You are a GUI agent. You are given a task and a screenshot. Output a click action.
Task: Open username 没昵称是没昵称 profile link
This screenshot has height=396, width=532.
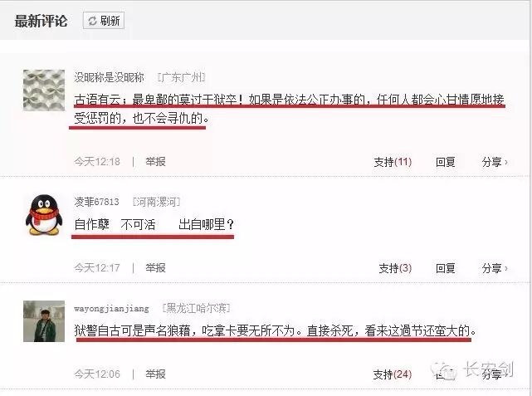[109, 77]
